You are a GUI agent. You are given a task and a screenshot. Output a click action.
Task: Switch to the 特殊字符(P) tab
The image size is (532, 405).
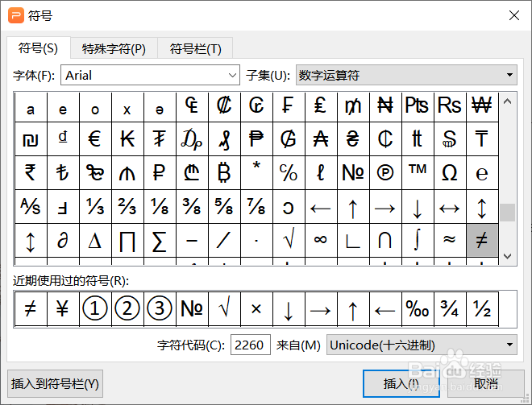point(114,48)
